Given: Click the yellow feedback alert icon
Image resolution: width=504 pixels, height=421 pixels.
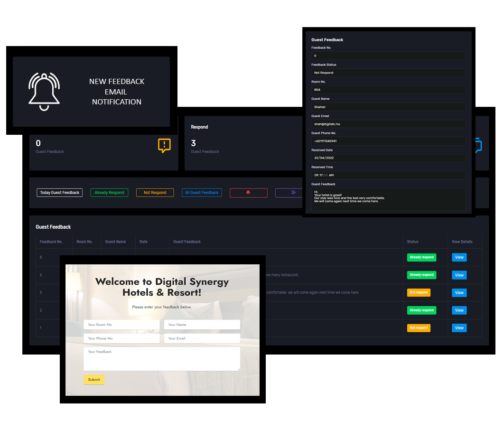Looking at the screenshot, I should pyautogui.click(x=164, y=146).
